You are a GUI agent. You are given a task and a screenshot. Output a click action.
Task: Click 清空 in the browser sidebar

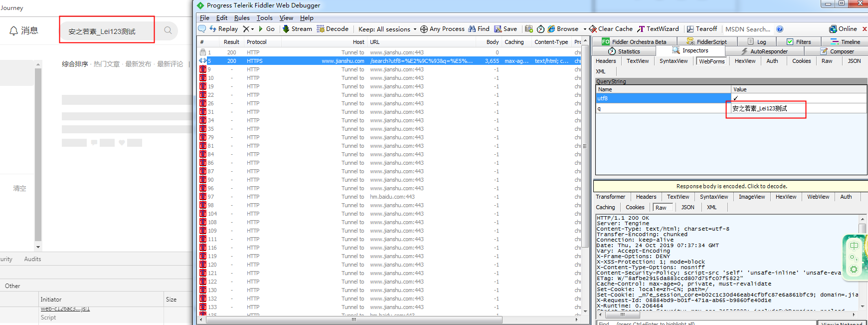[x=19, y=188]
